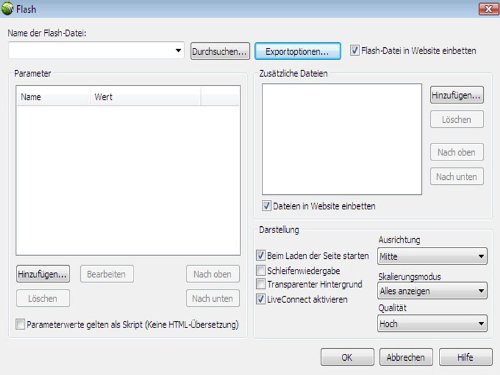Click Nach oben in Parameter group
Viewport: 500px width, 375px height.
(x=213, y=274)
